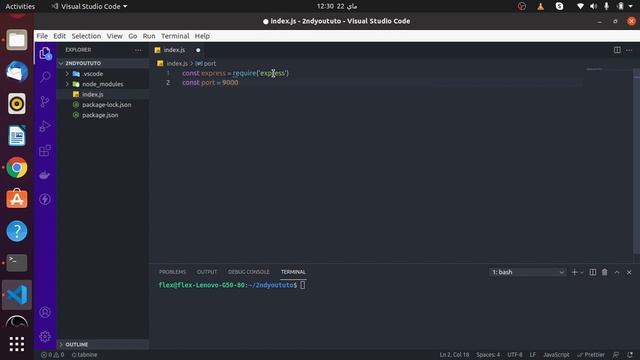This screenshot has height=360, width=640.
Task: Show Applications grid in the dock
Action: [x=17, y=344]
